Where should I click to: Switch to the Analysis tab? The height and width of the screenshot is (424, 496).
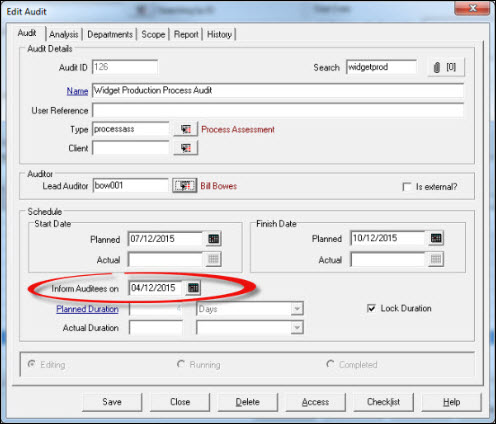pyautogui.click(x=64, y=34)
